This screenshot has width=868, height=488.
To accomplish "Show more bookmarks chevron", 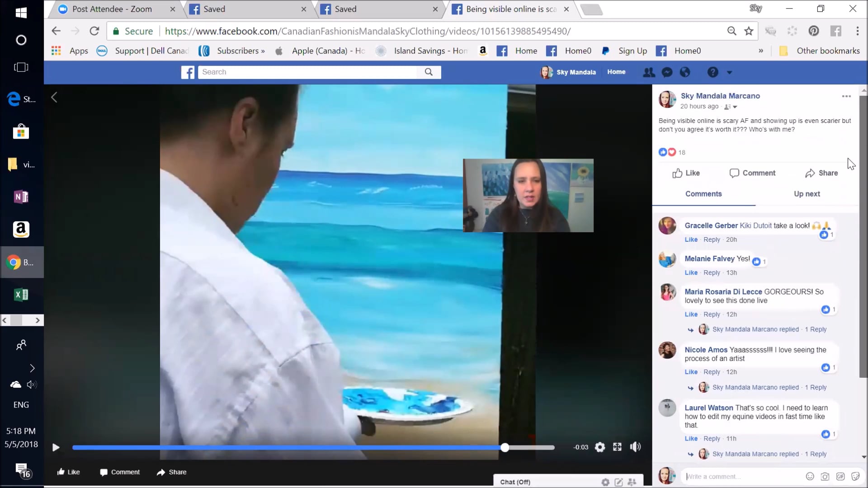I will [x=761, y=51].
